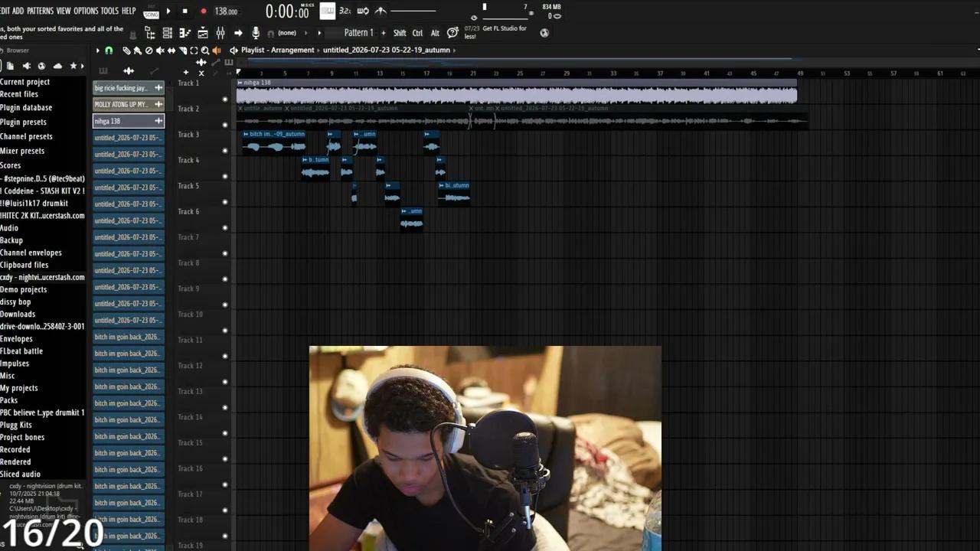Click the 3.2.1 countdown icon
This screenshot has width=980, height=551.
click(x=345, y=11)
